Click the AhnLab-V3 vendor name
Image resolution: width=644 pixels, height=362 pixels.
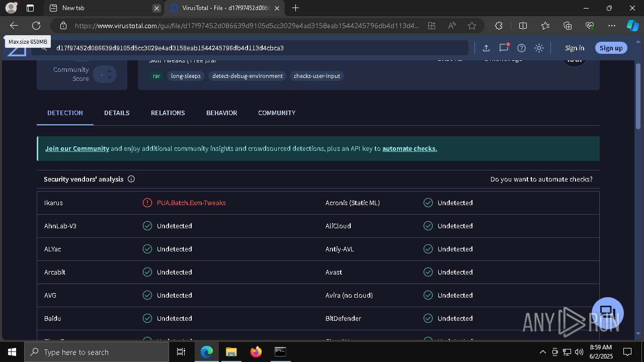click(x=60, y=226)
